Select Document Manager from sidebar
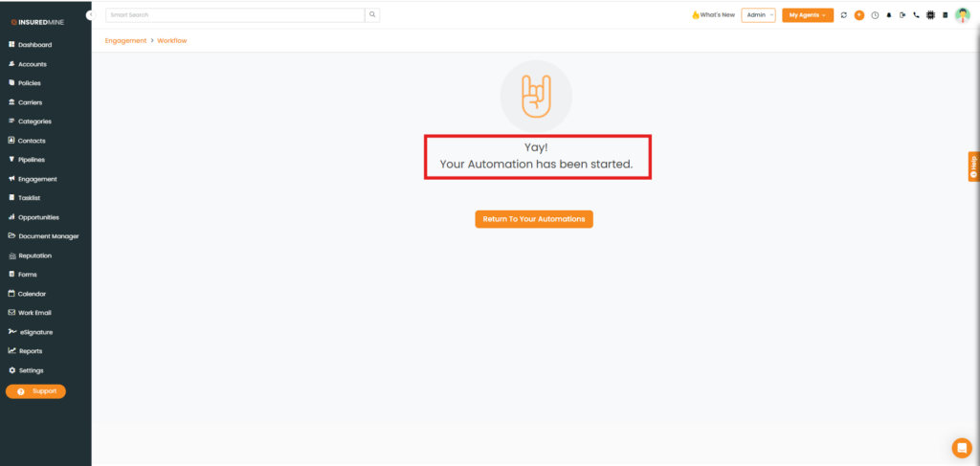 tap(48, 236)
